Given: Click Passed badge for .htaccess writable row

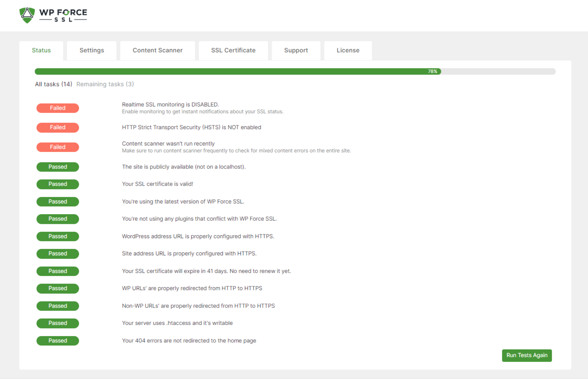Looking at the screenshot, I should [x=58, y=323].
